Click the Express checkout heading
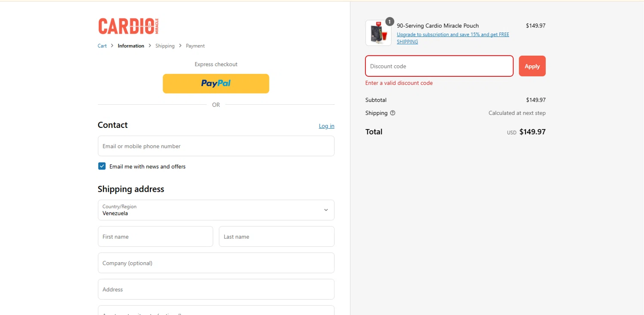The height and width of the screenshot is (315, 644). click(x=216, y=64)
